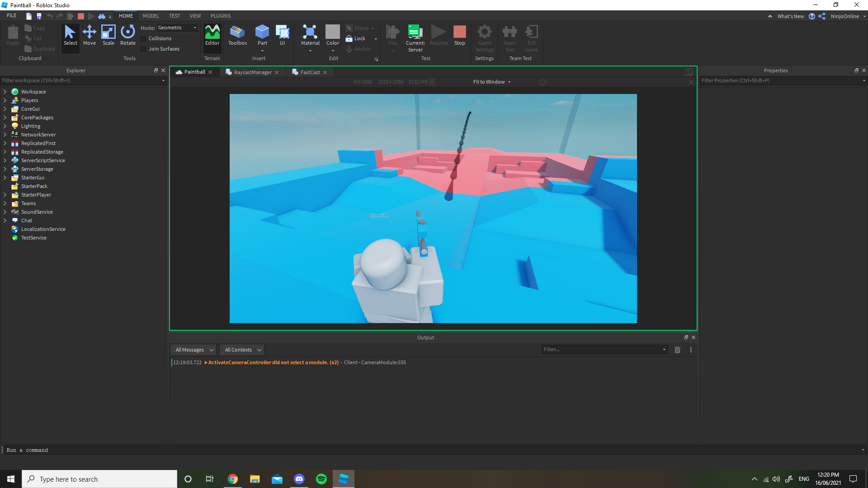
Task: Open output options three-dot menu
Action: [691, 350]
